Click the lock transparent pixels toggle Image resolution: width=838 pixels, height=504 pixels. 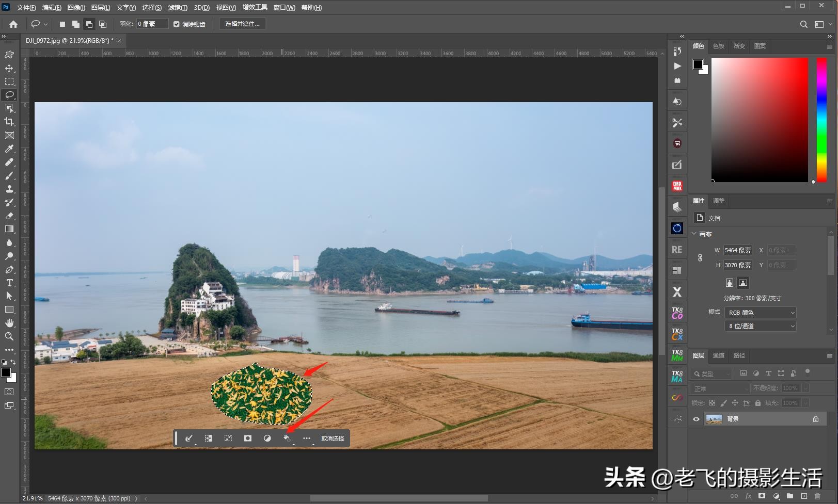(712, 403)
